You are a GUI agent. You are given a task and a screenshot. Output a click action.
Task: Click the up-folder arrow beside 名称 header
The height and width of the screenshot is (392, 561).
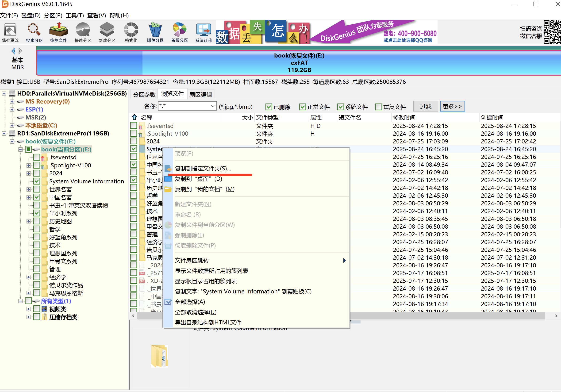pyautogui.click(x=134, y=117)
